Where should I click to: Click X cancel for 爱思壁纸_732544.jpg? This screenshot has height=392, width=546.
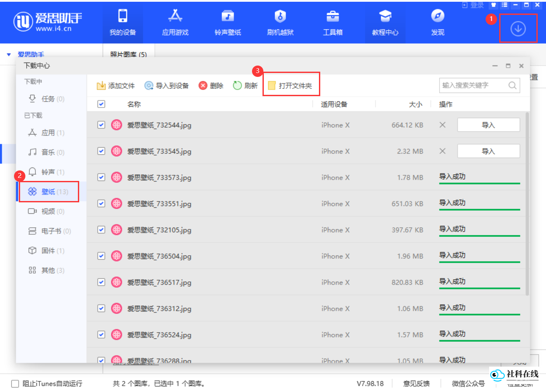[442, 125]
